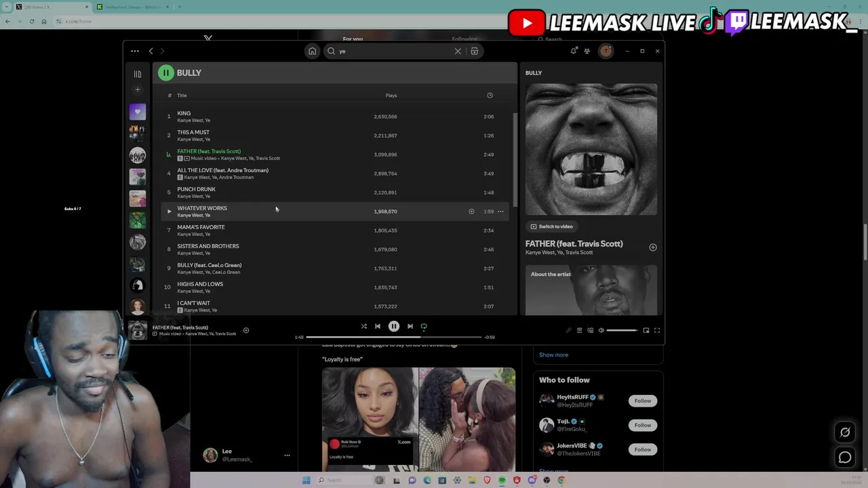The height and width of the screenshot is (488, 868).
Task: Go forward with Spotify right arrow
Action: tap(163, 51)
